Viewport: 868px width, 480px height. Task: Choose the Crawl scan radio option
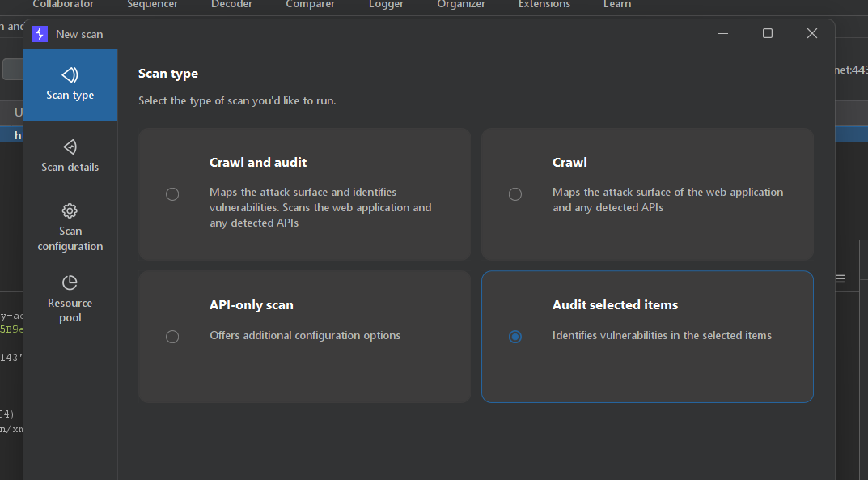coord(515,194)
